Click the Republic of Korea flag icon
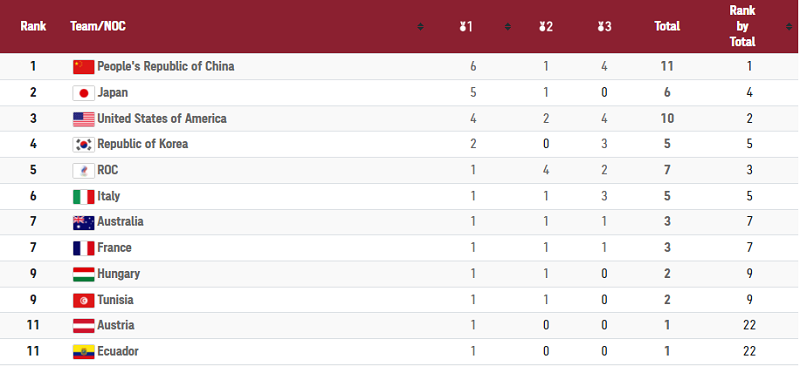Screen dimensions: 800x366 (84, 144)
